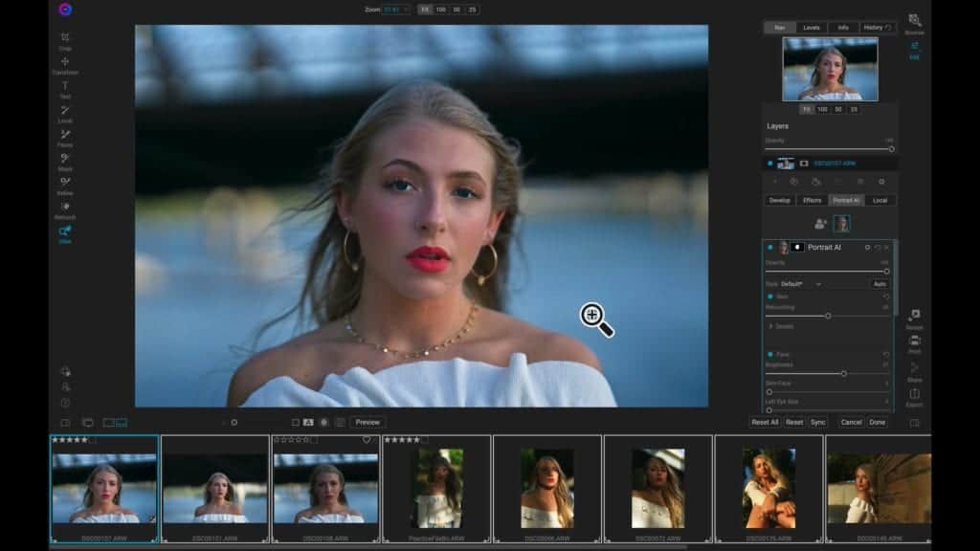Click the Portrait AI mask thumbnail

point(797,248)
